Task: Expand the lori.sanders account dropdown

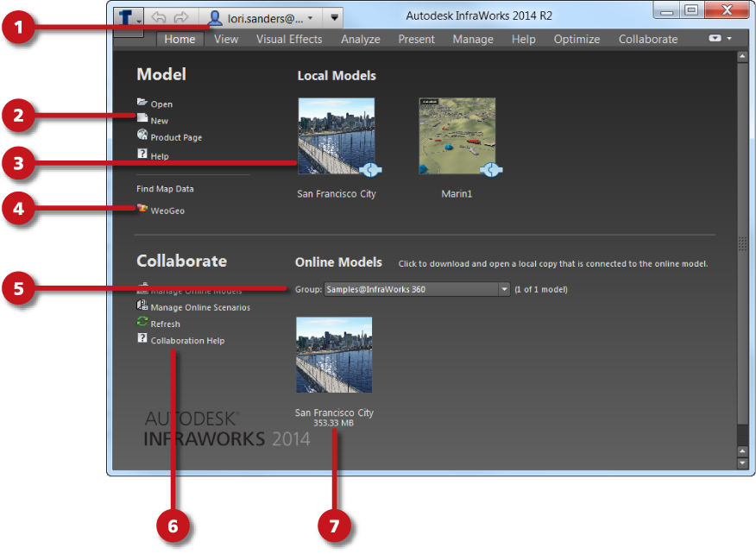Action: (311, 18)
